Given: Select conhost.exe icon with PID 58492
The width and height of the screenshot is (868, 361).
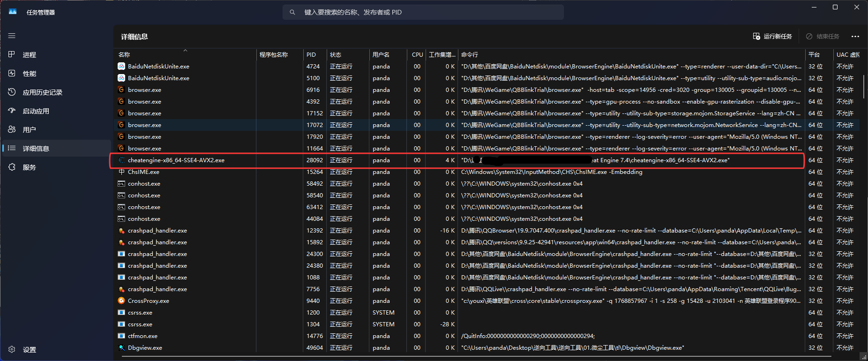Looking at the screenshot, I should pos(121,183).
